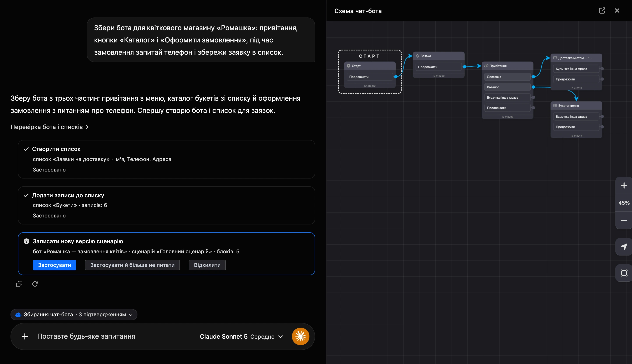Click the orange send button

click(x=300, y=336)
